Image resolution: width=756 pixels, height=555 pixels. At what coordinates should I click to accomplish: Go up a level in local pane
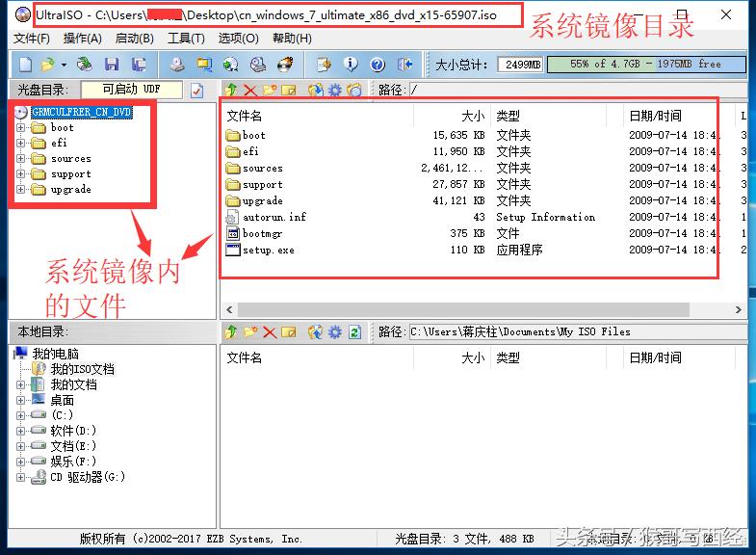coord(231,331)
